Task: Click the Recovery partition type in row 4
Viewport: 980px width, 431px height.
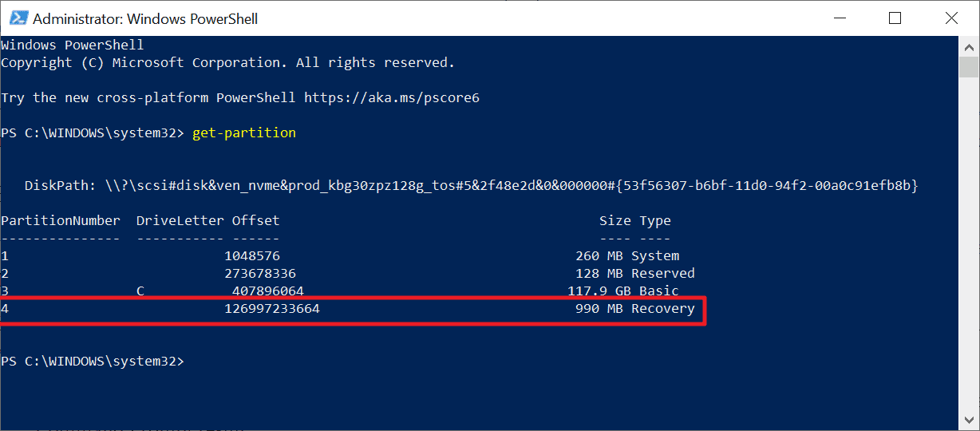Action: tap(663, 308)
